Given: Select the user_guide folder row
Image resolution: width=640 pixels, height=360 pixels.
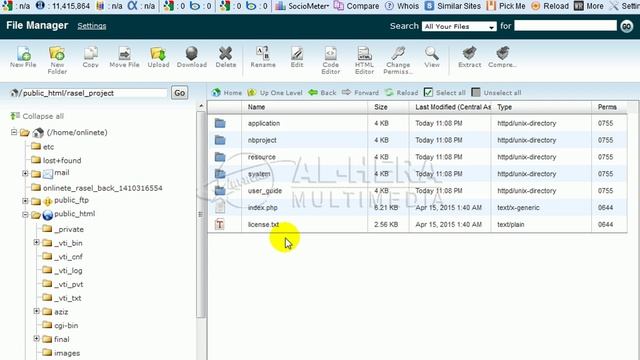Looking at the screenshot, I should (x=417, y=191).
